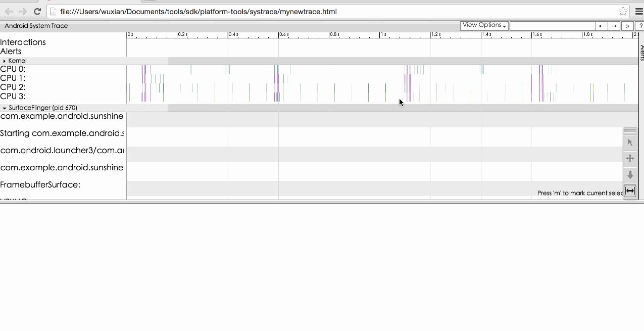Click the browser forward arrow

pyautogui.click(x=23, y=11)
